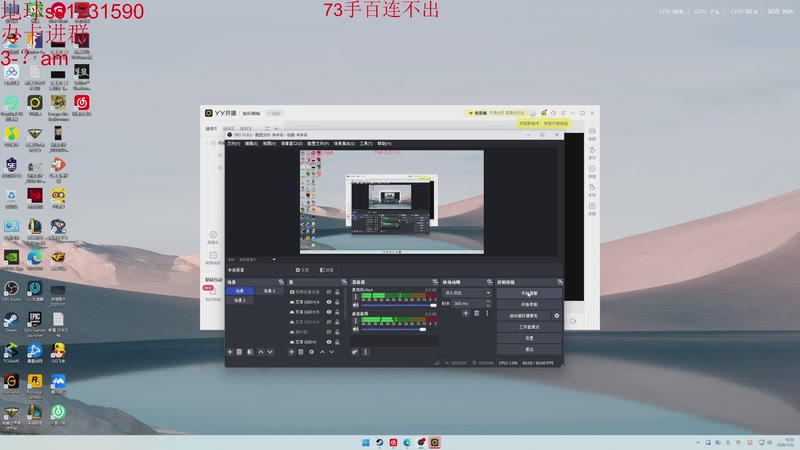
Task: Open the Edge browser taskbar icon
Action: click(407, 442)
